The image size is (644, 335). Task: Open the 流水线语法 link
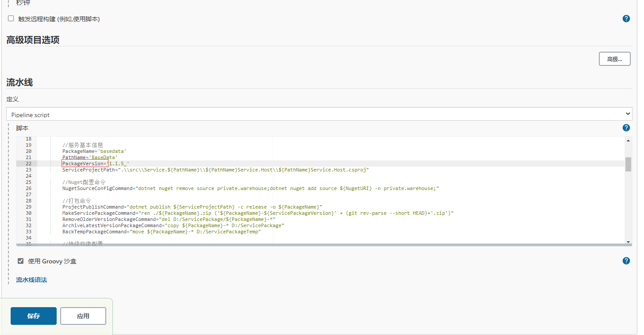click(x=31, y=280)
